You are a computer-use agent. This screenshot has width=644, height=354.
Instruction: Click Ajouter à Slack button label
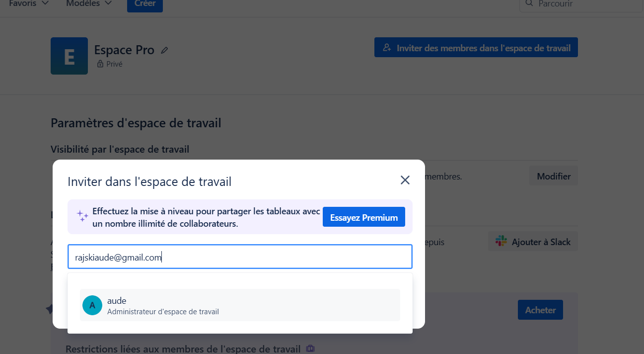pos(541,242)
